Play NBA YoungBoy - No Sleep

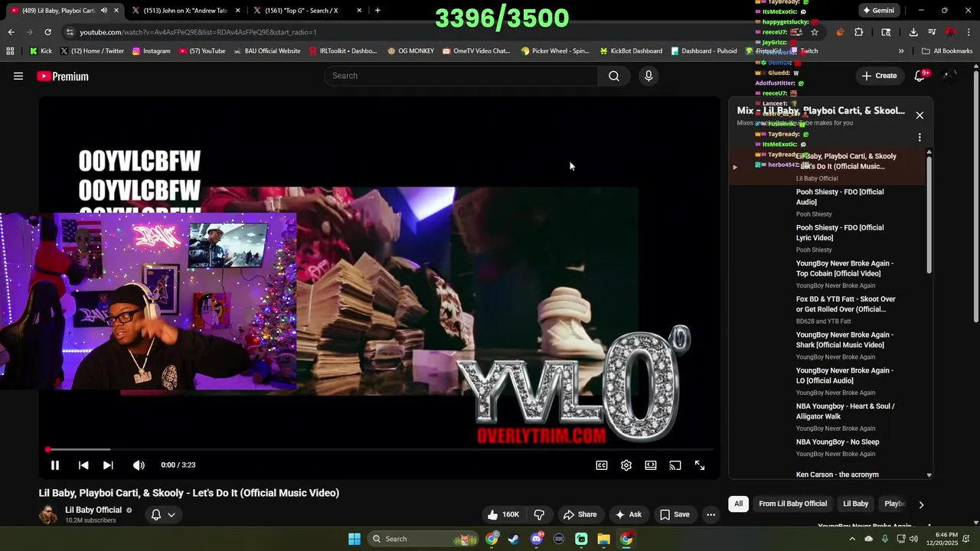click(838, 442)
